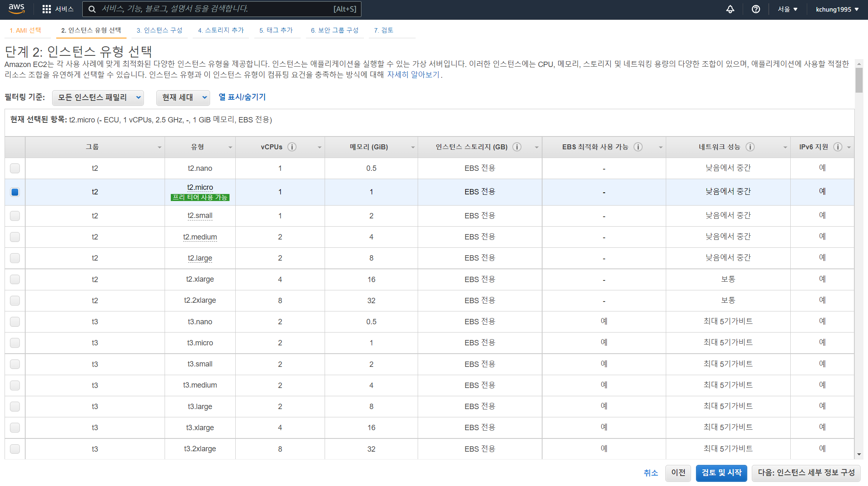This screenshot has width=868, height=486.
Task: Focus the AWS services search field
Action: pos(222,9)
